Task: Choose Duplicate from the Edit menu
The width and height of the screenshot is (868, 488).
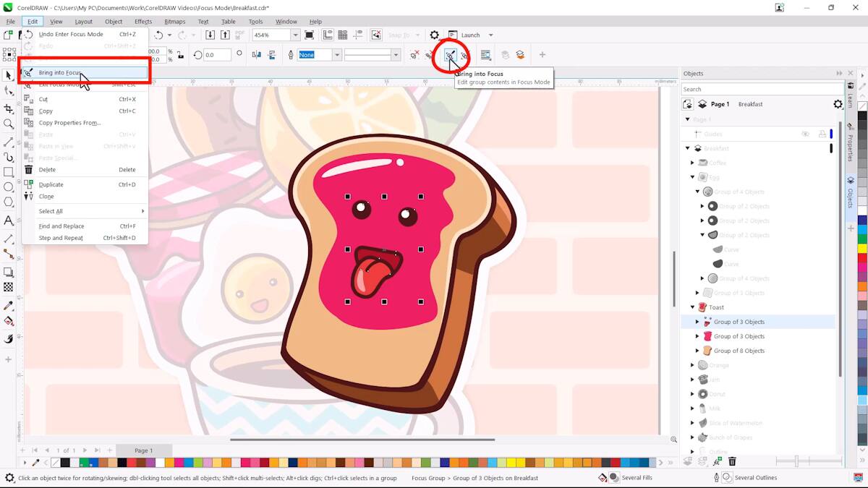Action: tap(51, 184)
